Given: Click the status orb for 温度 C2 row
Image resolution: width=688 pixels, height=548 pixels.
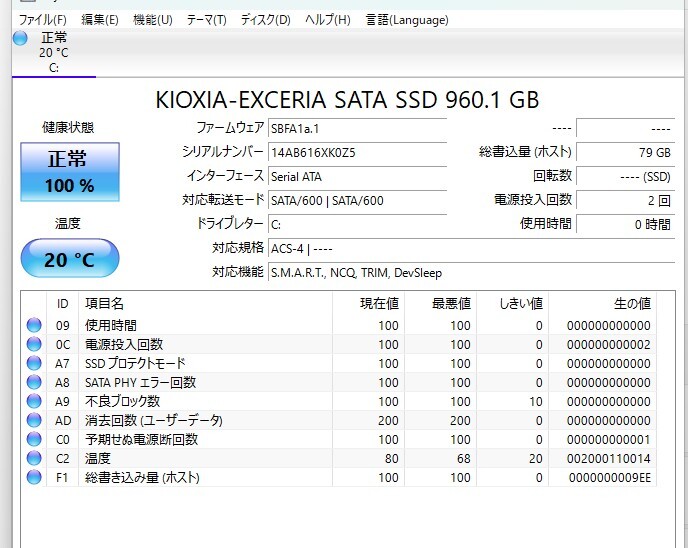Looking at the screenshot, I should point(34,458).
